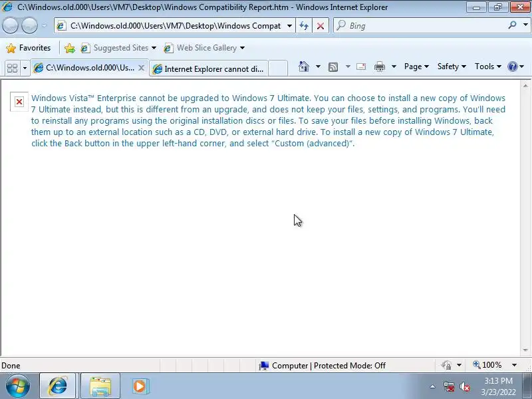Open the Windows Start menu

click(17, 386)
